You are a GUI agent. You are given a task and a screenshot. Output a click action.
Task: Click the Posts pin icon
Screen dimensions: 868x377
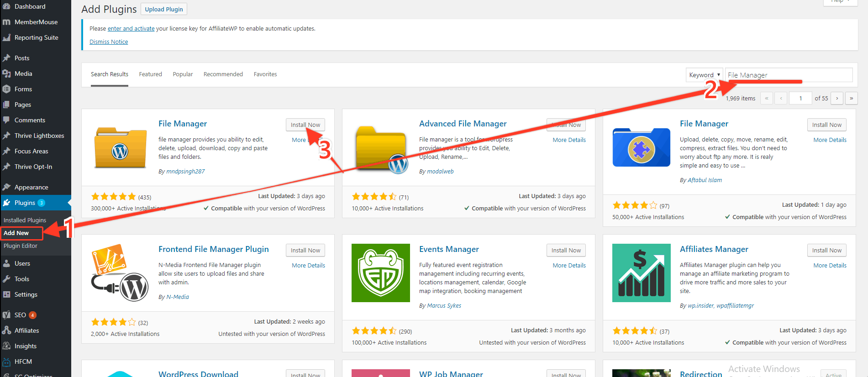(6, 58)
